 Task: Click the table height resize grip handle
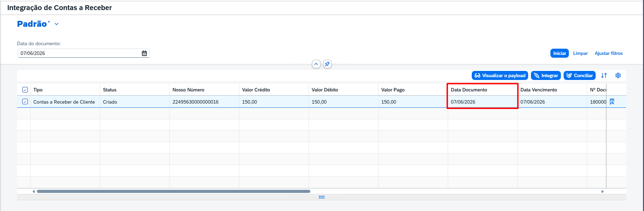click(321, 197)
